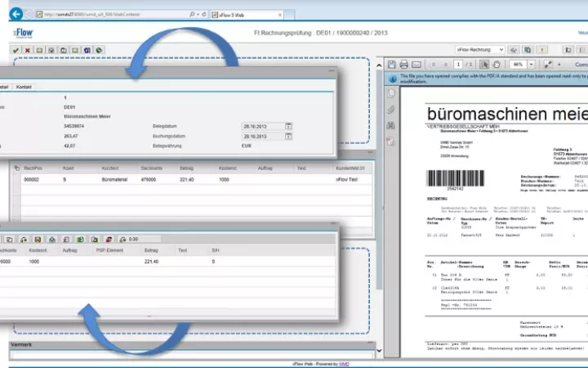
Task: Open calendar picker for Belegdatum
Action: [x=288, y=126]
